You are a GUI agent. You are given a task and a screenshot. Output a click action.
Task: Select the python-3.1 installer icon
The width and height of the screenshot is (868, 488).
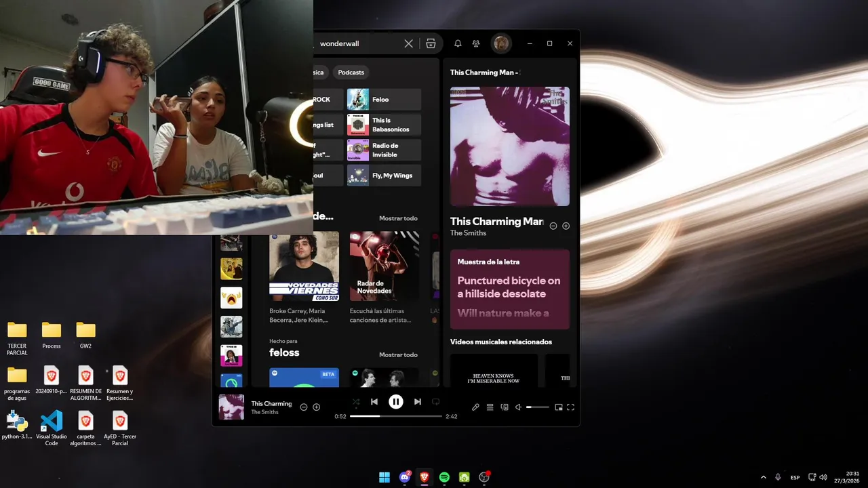click(x=17, y=426)
